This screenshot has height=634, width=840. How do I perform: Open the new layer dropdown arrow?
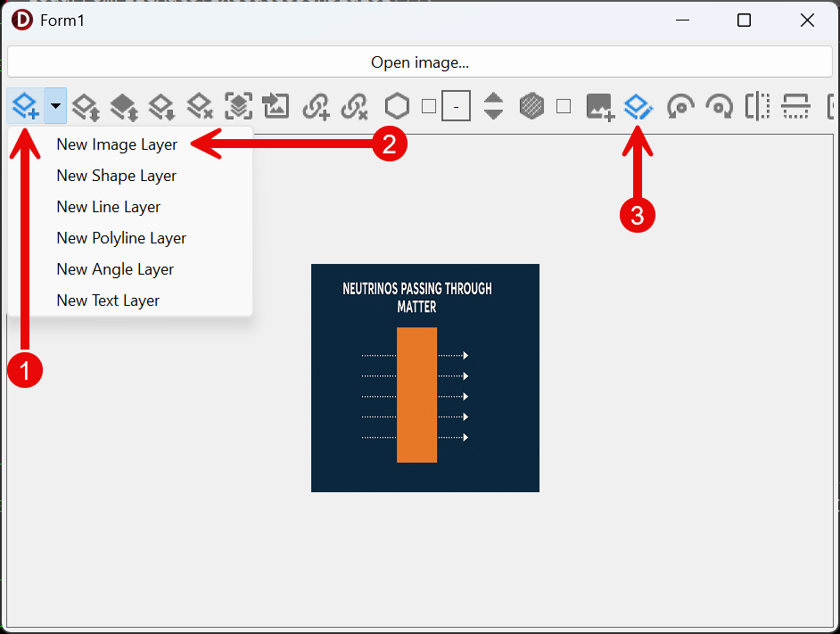pyautogui.click(x=55, y=105)
